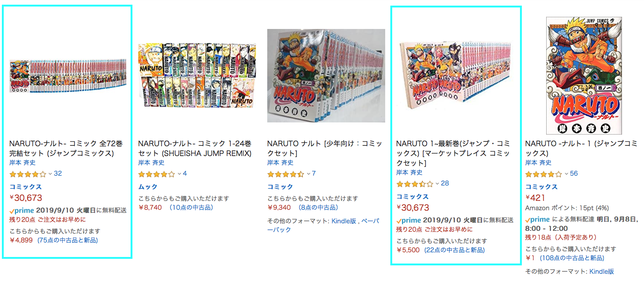Open the title NARUTO-ナルト- コミック 1-24巻セット
This screenshot has height=285, width=644.
[195, 149]
